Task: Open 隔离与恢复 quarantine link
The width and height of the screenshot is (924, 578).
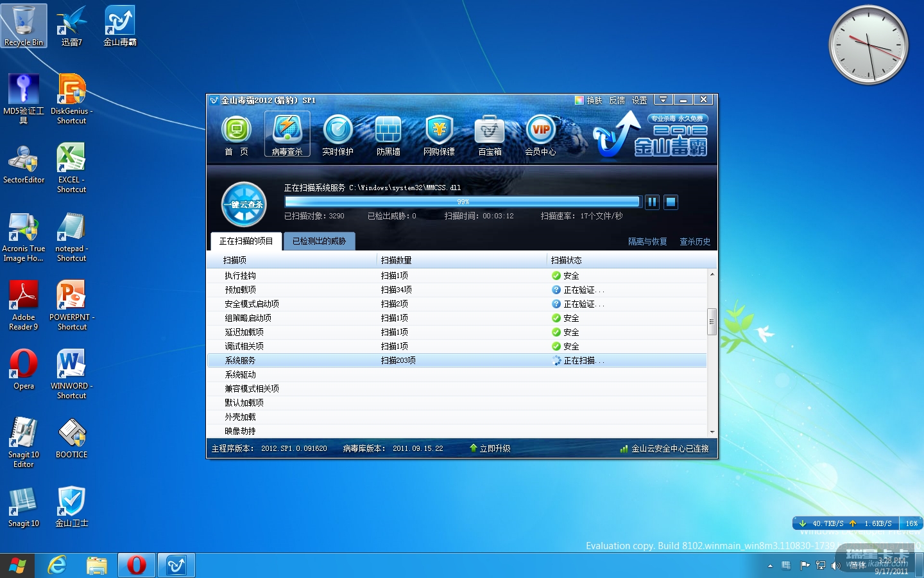Action: [647, 242]
